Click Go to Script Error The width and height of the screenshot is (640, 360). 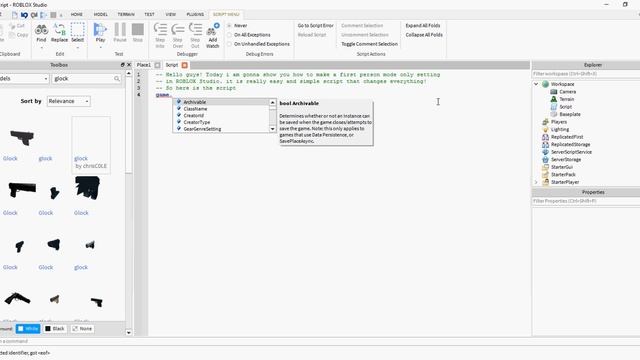point(316,25)
